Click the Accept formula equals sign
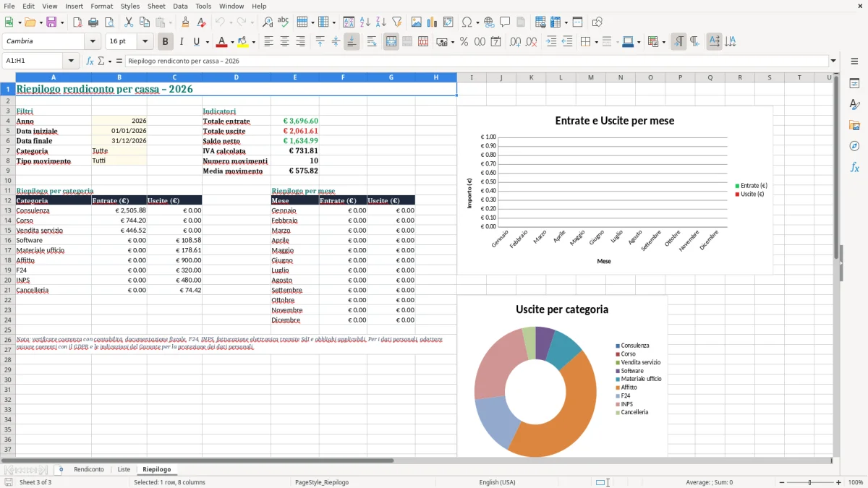Image resolution: width=868 pixels, height=488 pixels. pyautogui.click(x=119, y=61)
